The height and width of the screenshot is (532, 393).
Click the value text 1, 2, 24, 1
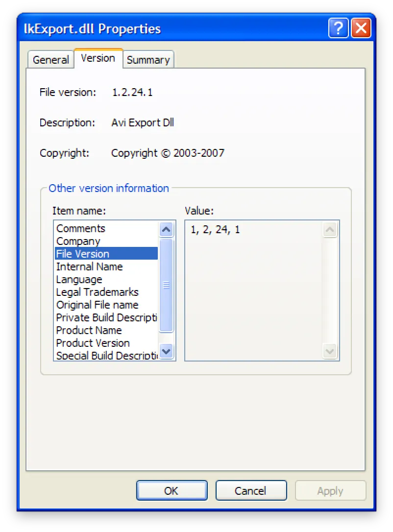(215, 230)
